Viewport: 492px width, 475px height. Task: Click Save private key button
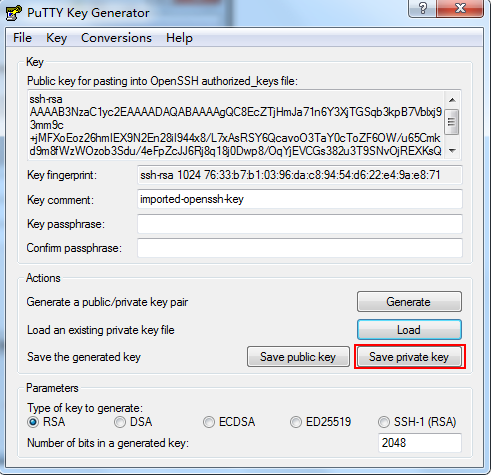click(409, 357)
